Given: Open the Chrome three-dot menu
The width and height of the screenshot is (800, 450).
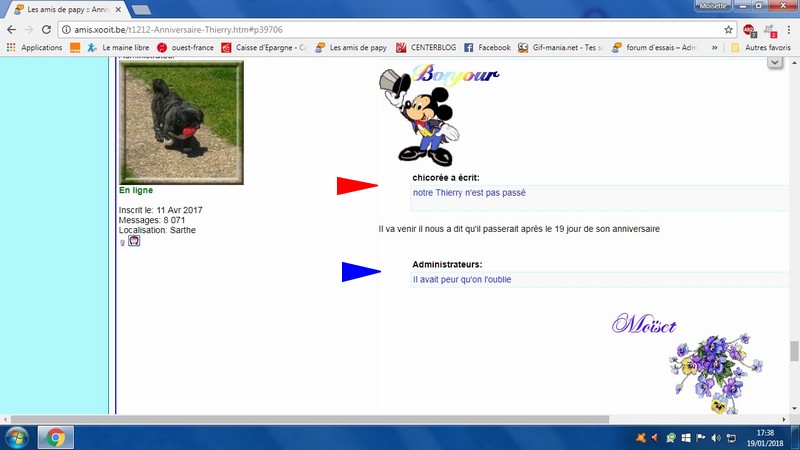Looking at the screenshot, I should [789, 30].
